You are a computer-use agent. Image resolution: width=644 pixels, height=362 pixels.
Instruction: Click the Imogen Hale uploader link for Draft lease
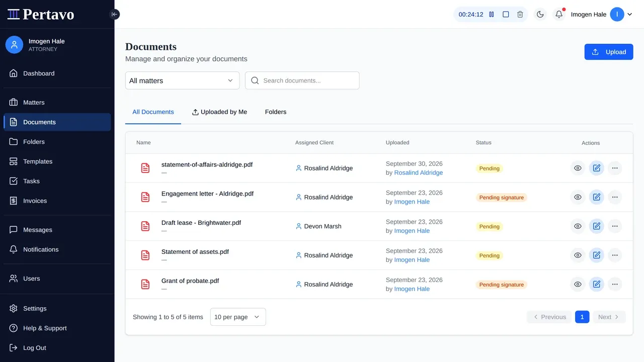point(412,231)
